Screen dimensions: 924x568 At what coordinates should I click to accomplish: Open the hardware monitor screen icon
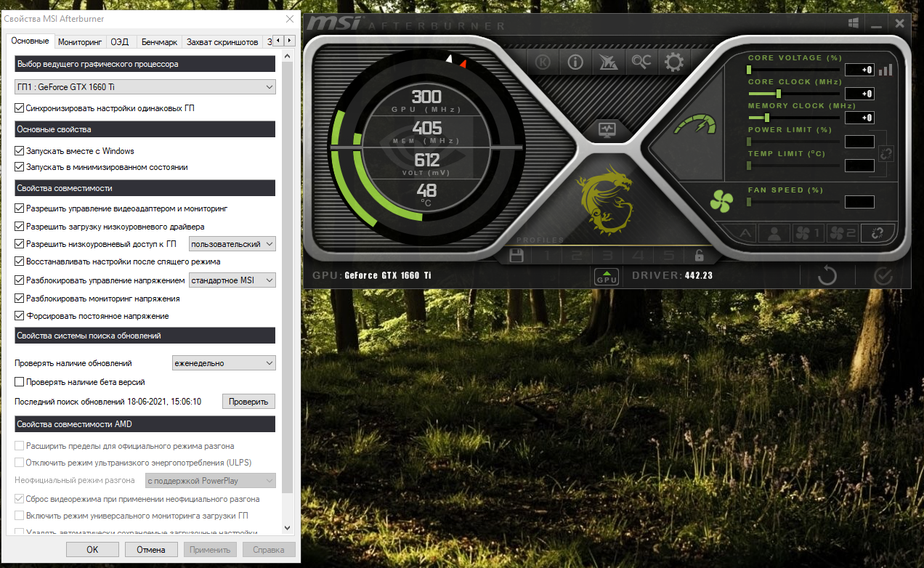(607, 129)
